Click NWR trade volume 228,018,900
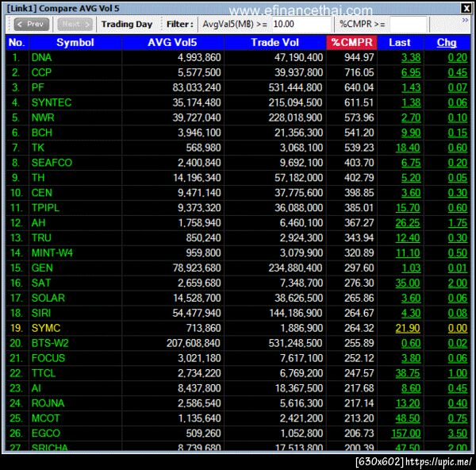The width and height of the screenshot is (476, 470). 295,118
